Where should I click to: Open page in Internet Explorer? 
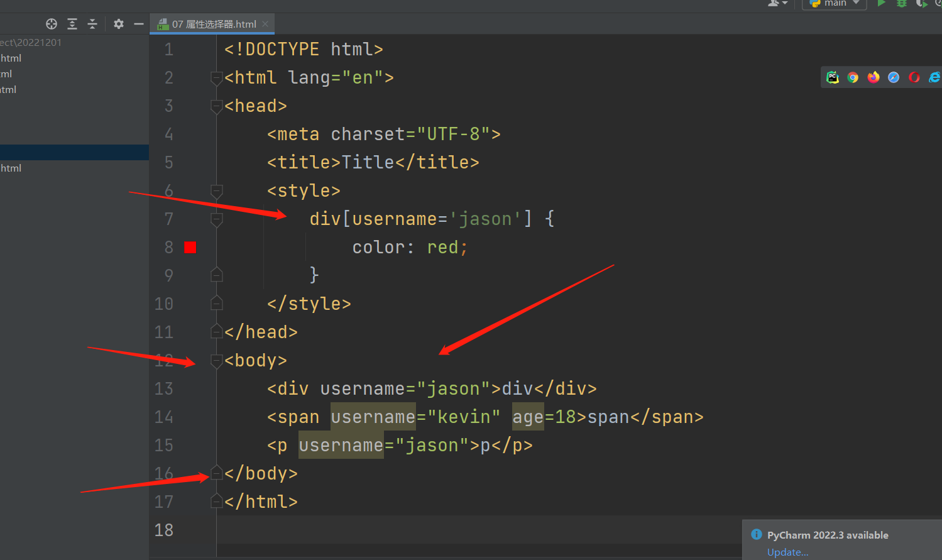(x=934, y=77)
